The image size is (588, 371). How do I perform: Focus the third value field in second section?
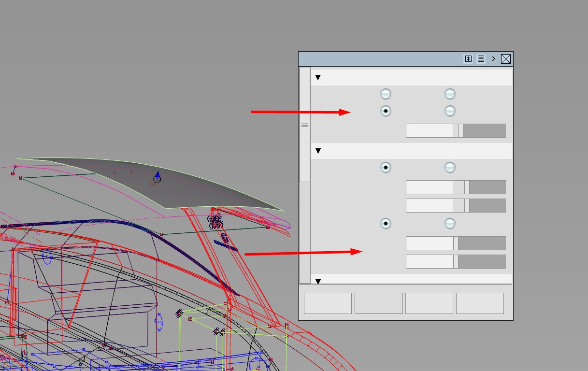point(430,243)
